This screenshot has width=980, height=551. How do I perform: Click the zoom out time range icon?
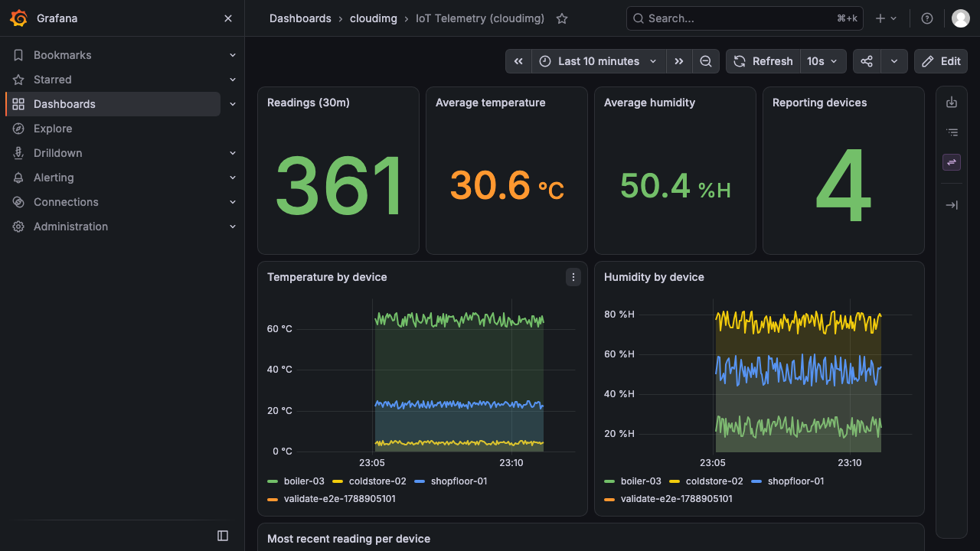(x=706, y=61)
